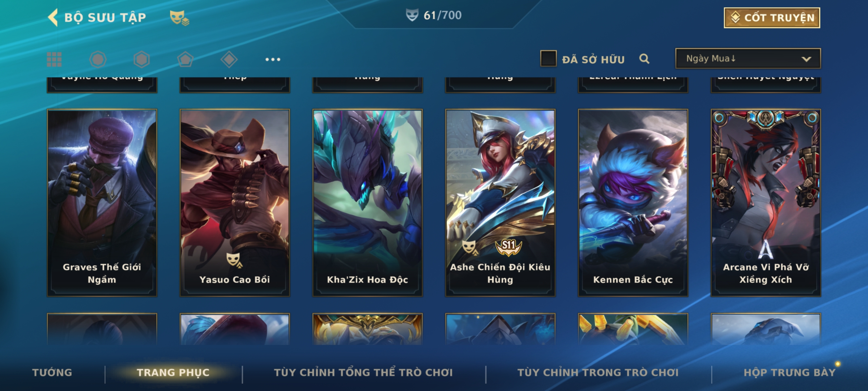Enable the Đã Sở Hữu checkbox

(548, 58)
